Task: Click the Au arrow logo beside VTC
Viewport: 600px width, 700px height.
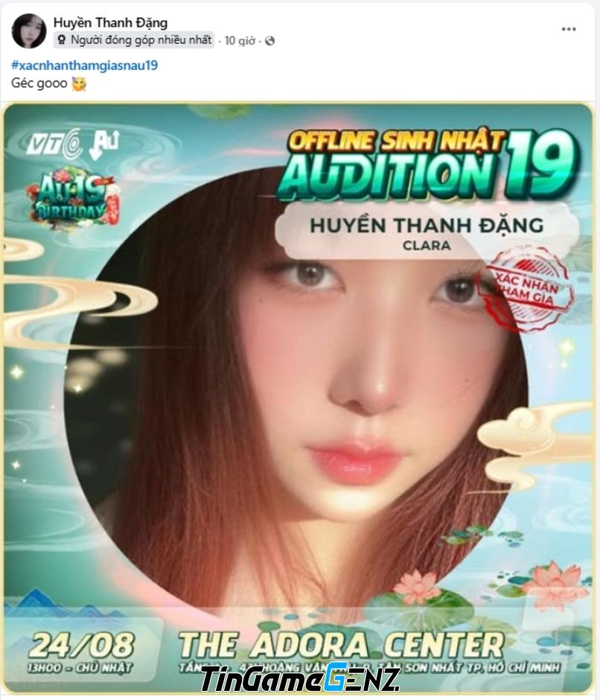Action: click(104, 144)
